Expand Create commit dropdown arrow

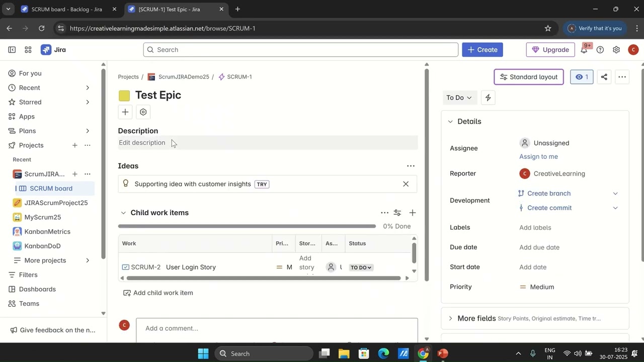click(x=615, y=208)
